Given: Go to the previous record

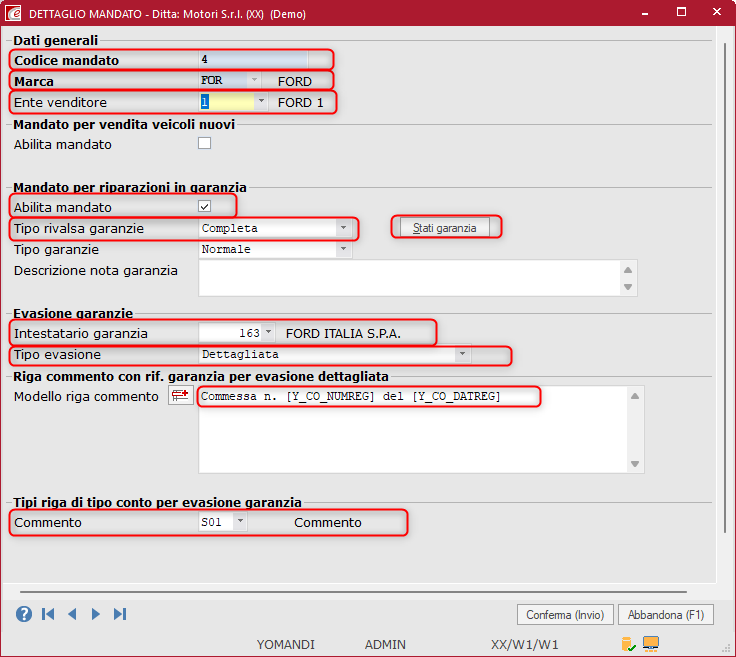Looking at the screenshot, I should [72, 614].
